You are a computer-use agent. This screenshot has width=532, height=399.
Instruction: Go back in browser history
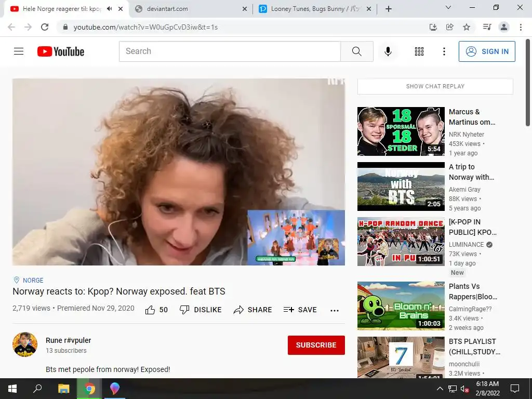11,27
